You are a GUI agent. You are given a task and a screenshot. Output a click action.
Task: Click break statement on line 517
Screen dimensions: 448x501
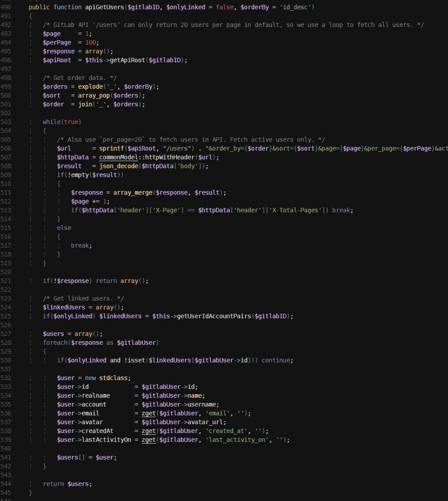click(82, 245)
